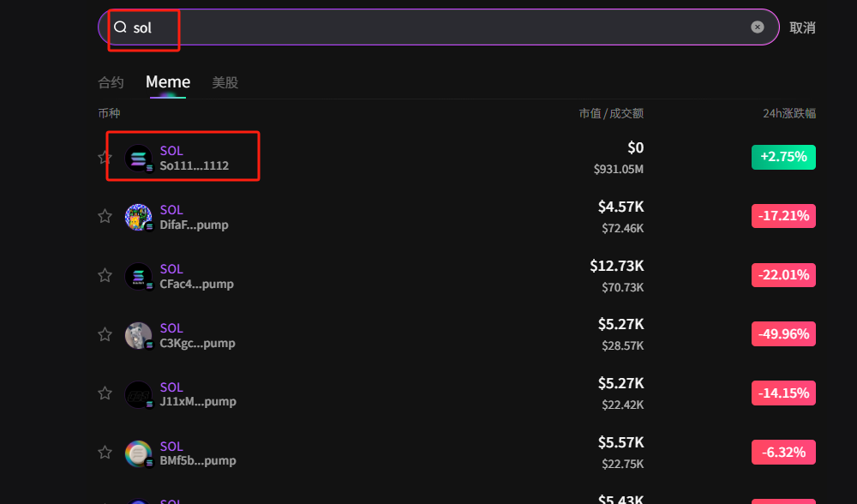This screenshot has width=857, height=504.
Task: Click the -14.15% change badge
Action: coord(783,393)
